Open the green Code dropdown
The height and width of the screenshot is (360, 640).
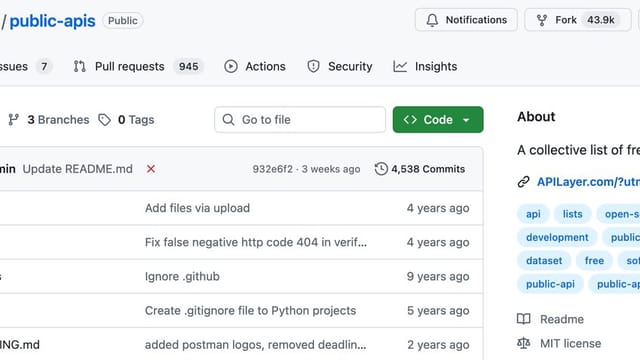coord(438,120)
